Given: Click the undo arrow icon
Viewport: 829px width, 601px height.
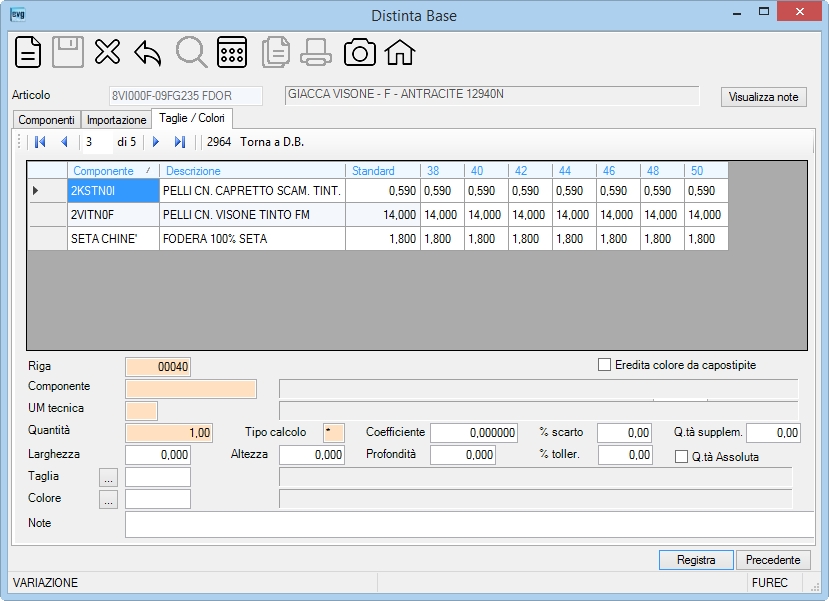Looking at the screenshot, I should pyautogui.click(x=148, y=53).
